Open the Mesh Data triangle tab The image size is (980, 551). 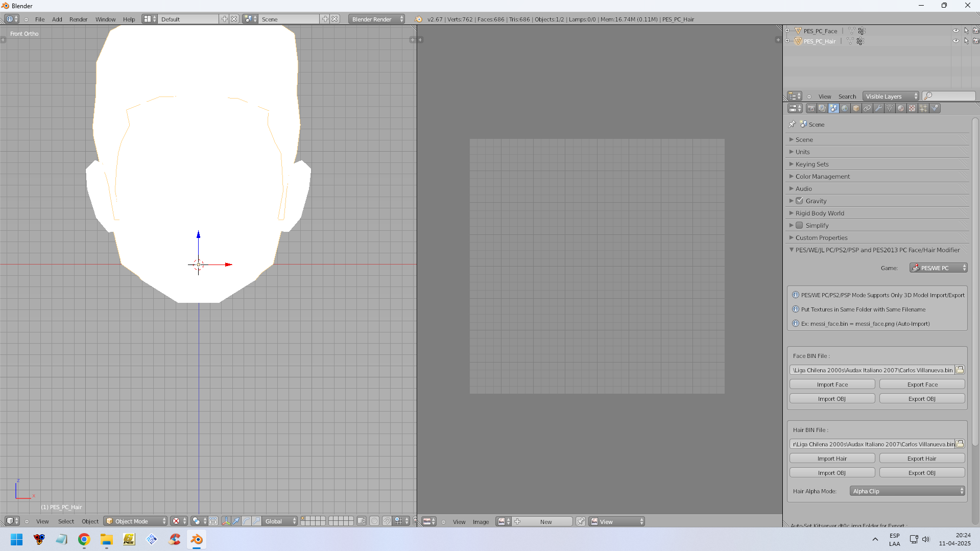click(890, 108)
